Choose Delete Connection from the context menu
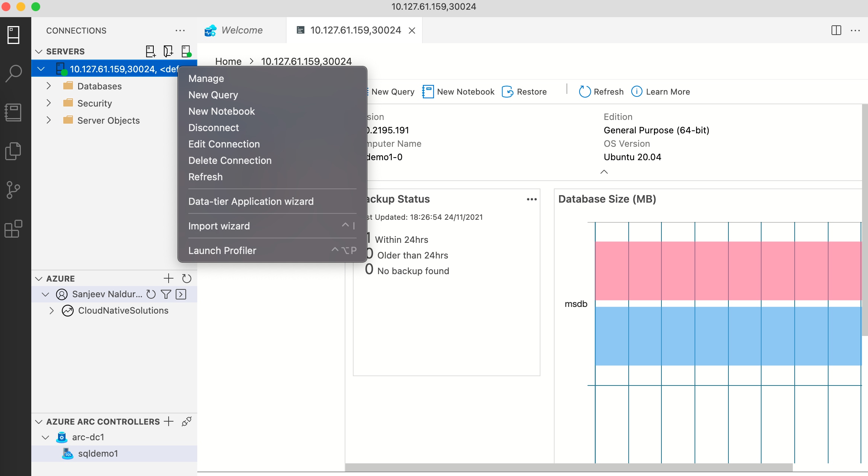The width and height of the screenshot is (868, 476). (x=272, y=161)
